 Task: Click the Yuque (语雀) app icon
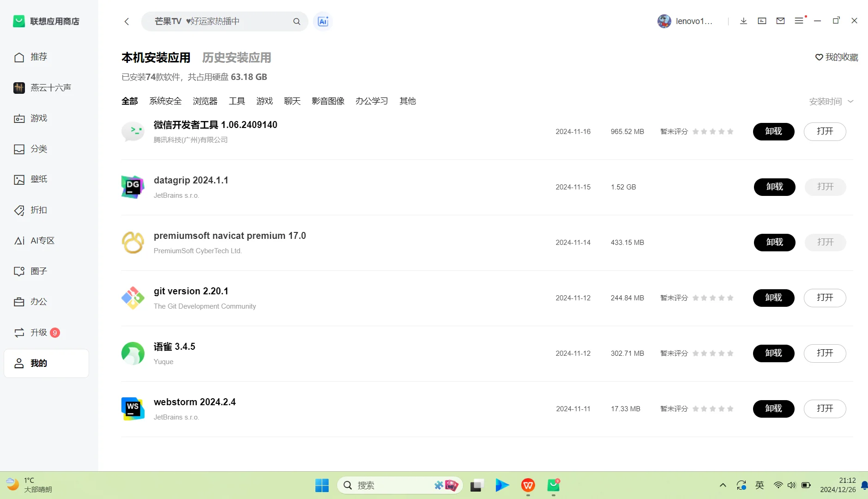point(133,353)
